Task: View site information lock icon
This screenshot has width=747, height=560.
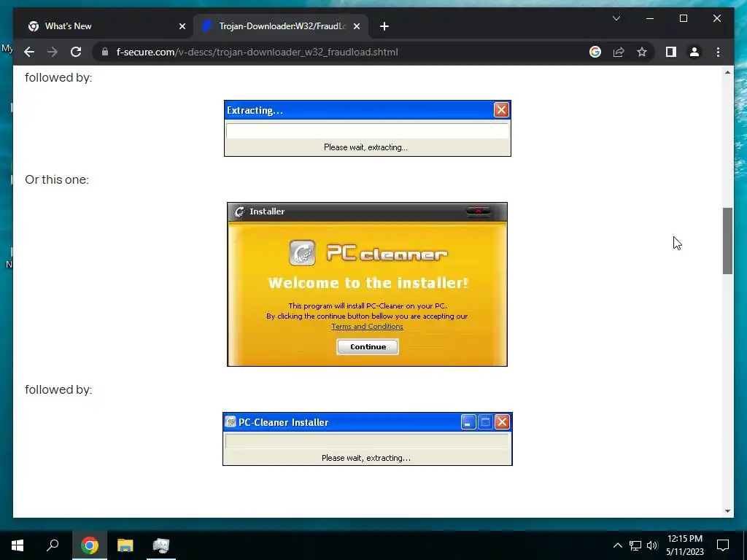Action: pyautogui.click(x=105, y=52)
